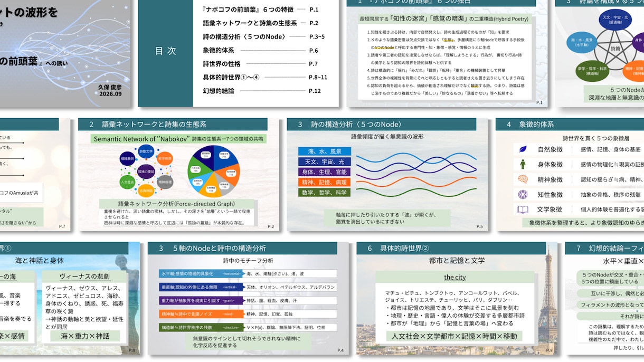Select the blue 海、水、風景 legend bar
The image size is (644, 362).
tap(325, 151)
